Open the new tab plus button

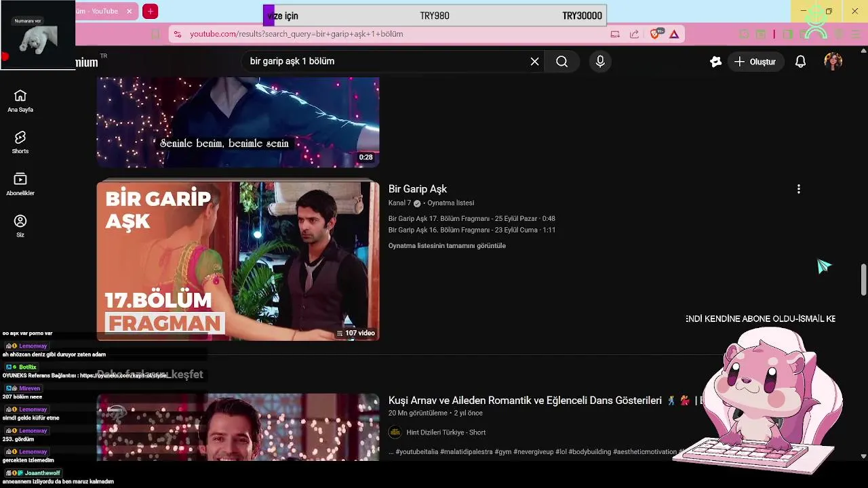151,11
